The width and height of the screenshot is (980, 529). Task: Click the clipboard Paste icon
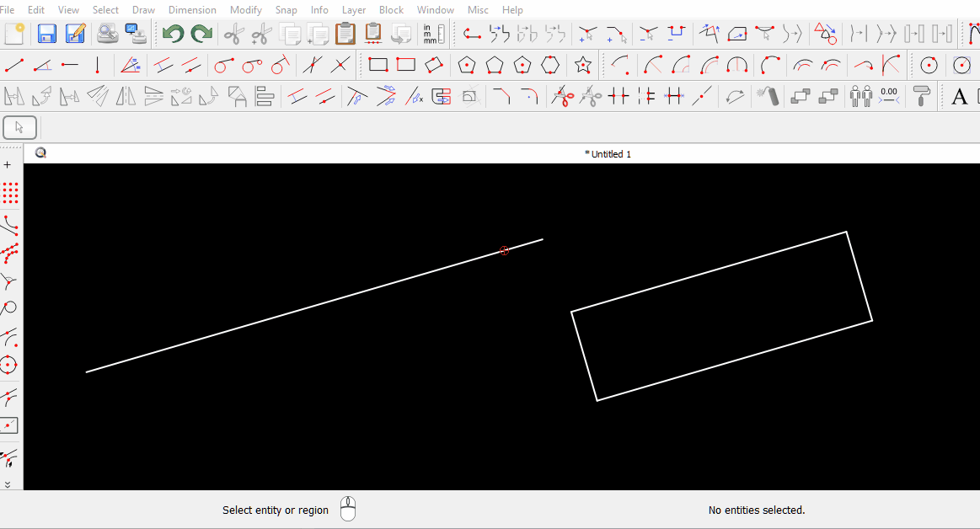pyautogui.click(x=345, y=34)
